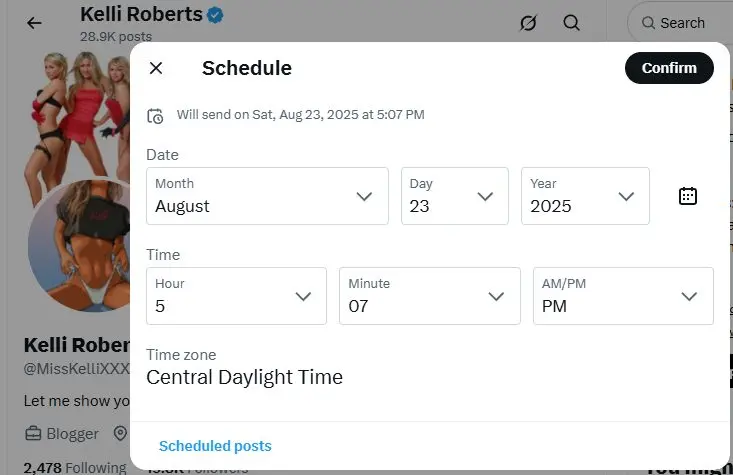Confirm the scheduled post time
The width and height of the screenshot is (733, 475).
(669, 68)
